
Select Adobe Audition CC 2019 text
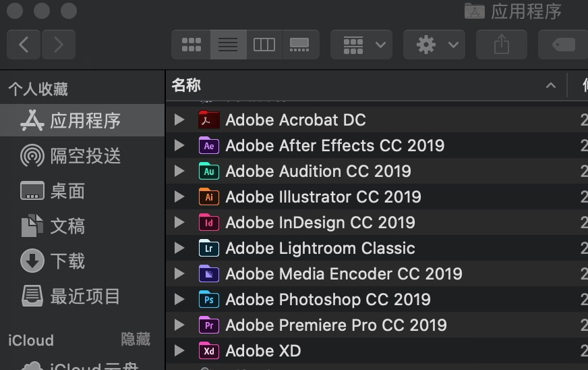click(x=318, y=171)
